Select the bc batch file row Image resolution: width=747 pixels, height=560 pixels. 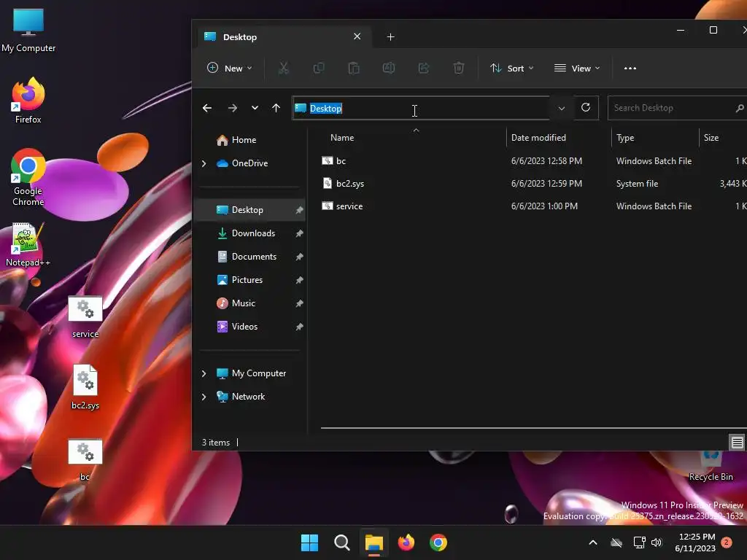(x=533, y=161)
